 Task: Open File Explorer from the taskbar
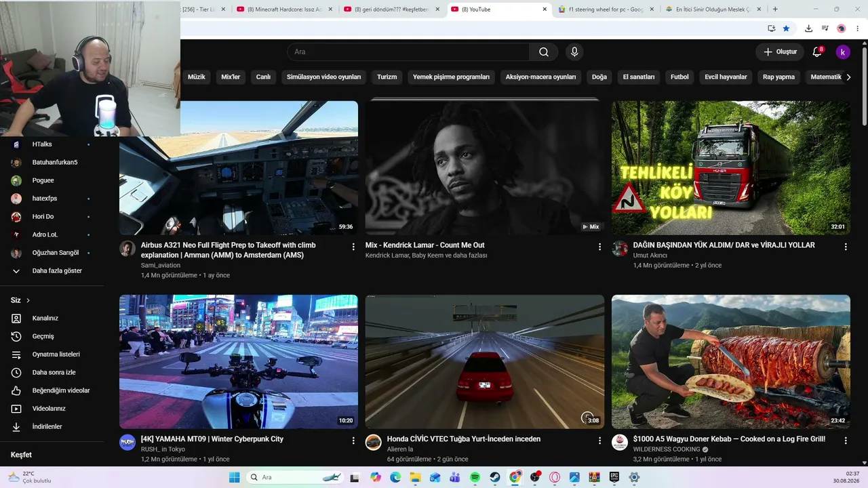tap(415, 477)
